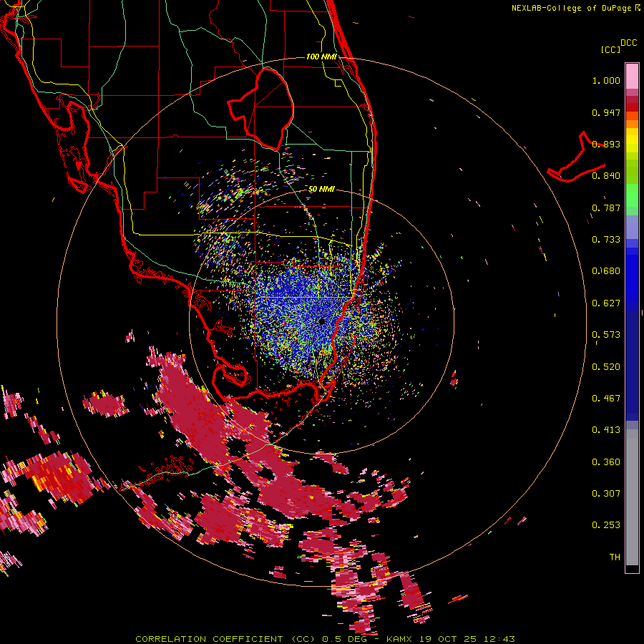Select the 0.253 legend value
The image size is (644, 644).
click(606, 525)
